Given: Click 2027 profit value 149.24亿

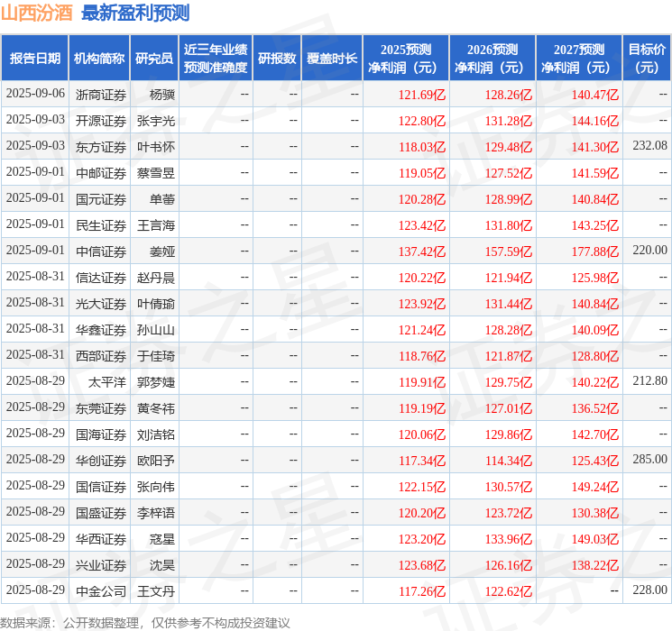Looking at the screenshot, I should tap(595, 487).
